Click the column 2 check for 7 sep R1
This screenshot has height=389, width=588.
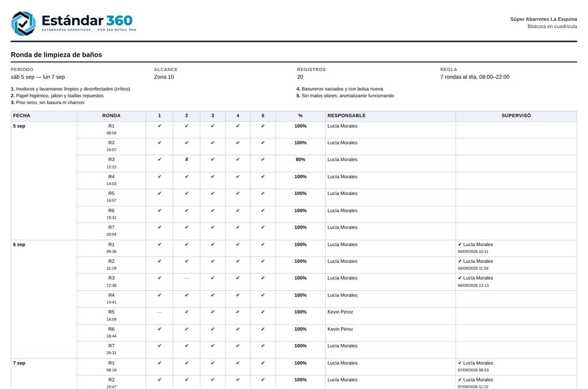pos(187,363)
